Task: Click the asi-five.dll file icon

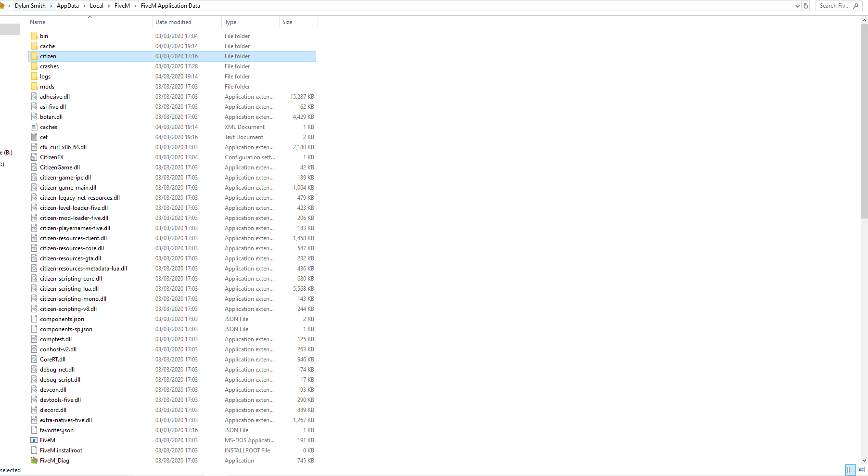Action: click(34, 106)
